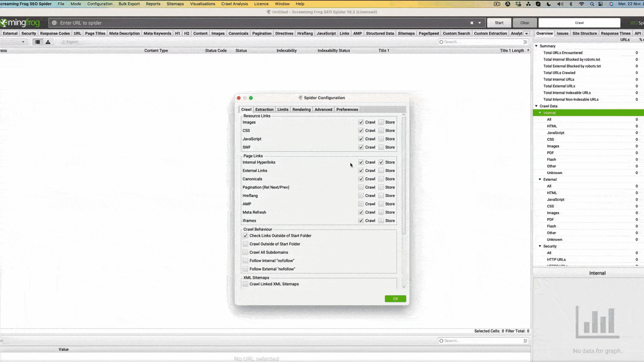Enable Crawl for AMP
The height and width of the screenshot is (362, 644).
pos(361,204)
